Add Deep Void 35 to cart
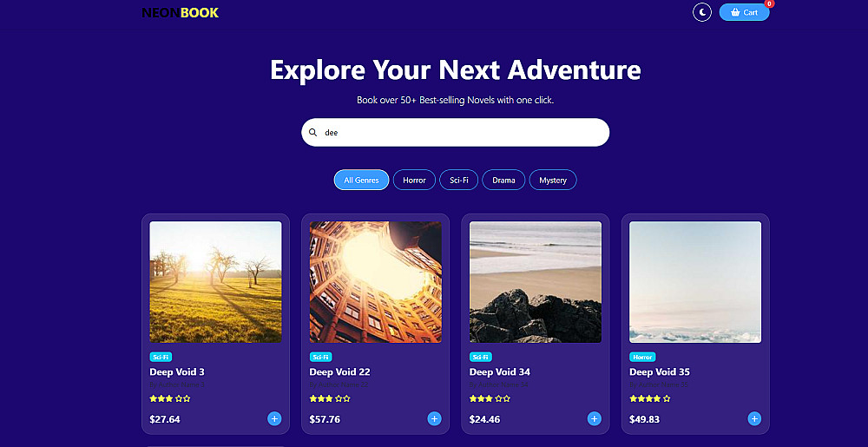The width and height of the screenshot is (868, 447). pyautogui.click(x=754, y=418)
